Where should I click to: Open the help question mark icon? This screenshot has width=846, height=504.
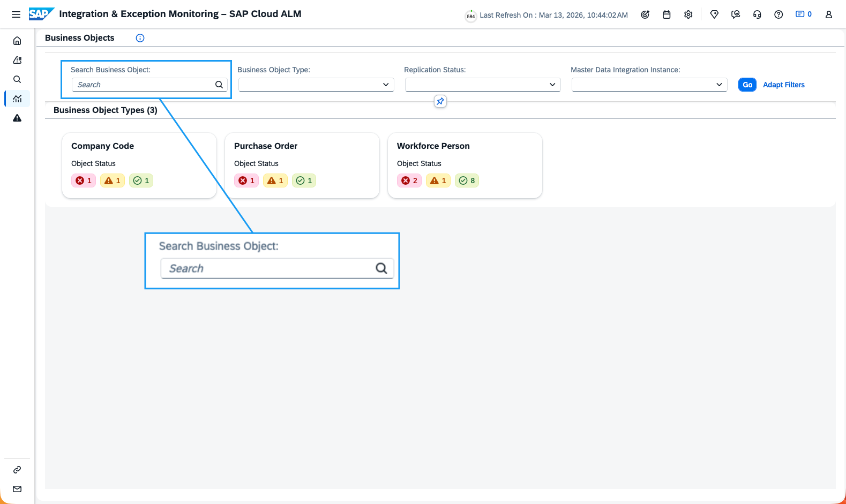(x=778, y=14)
